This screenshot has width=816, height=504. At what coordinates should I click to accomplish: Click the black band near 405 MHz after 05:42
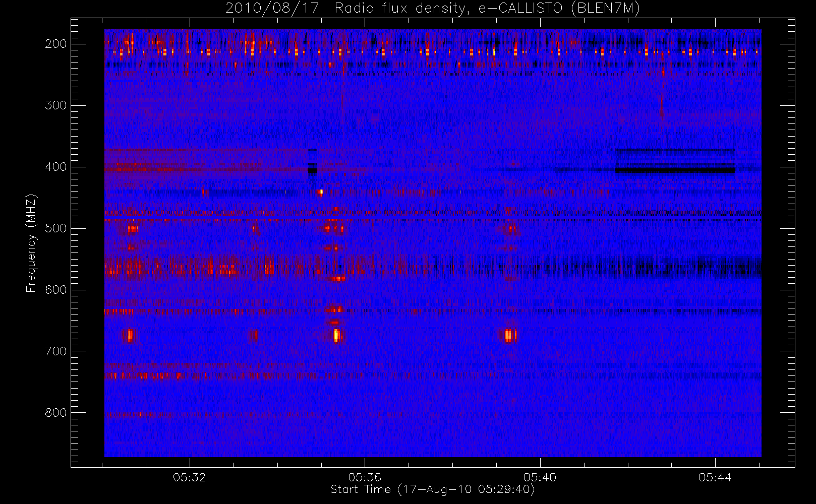(675, 170)
